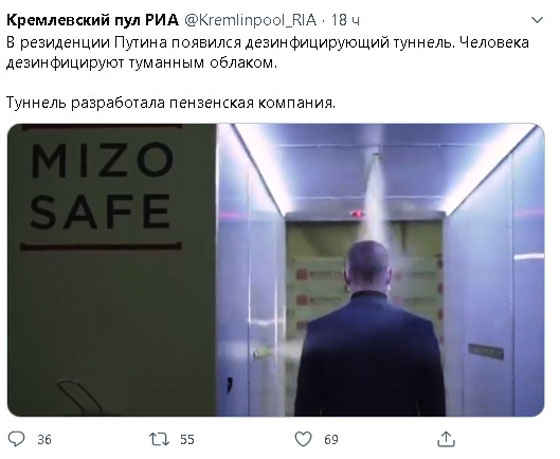Like the tweet with the heart icon

click(x=303, y=439)
